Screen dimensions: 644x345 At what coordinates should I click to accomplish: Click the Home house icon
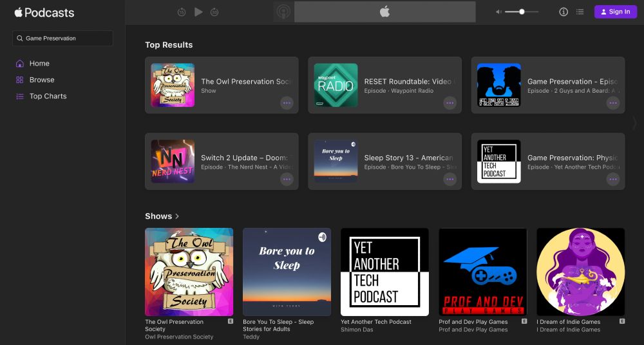20,63
